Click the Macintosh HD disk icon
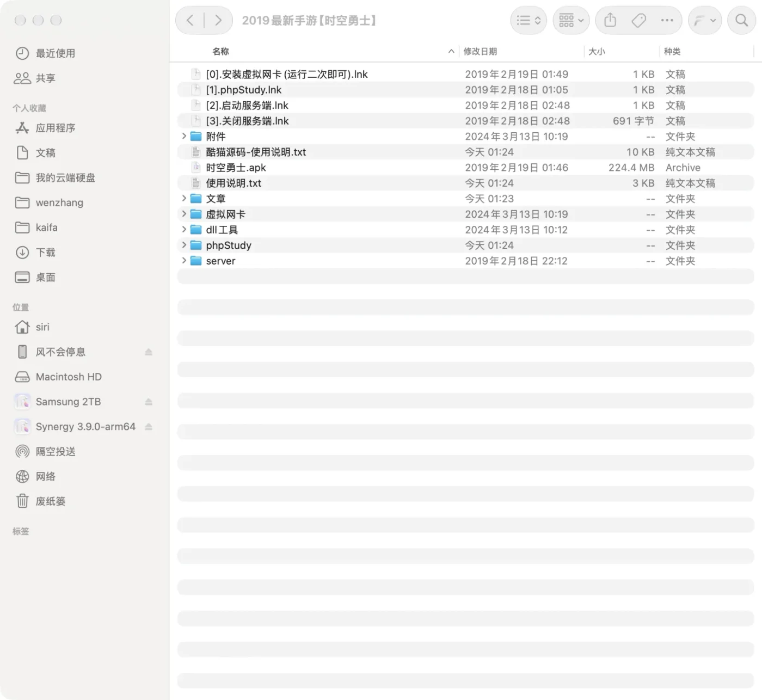762x700 pixels. [x=22, y=377]
